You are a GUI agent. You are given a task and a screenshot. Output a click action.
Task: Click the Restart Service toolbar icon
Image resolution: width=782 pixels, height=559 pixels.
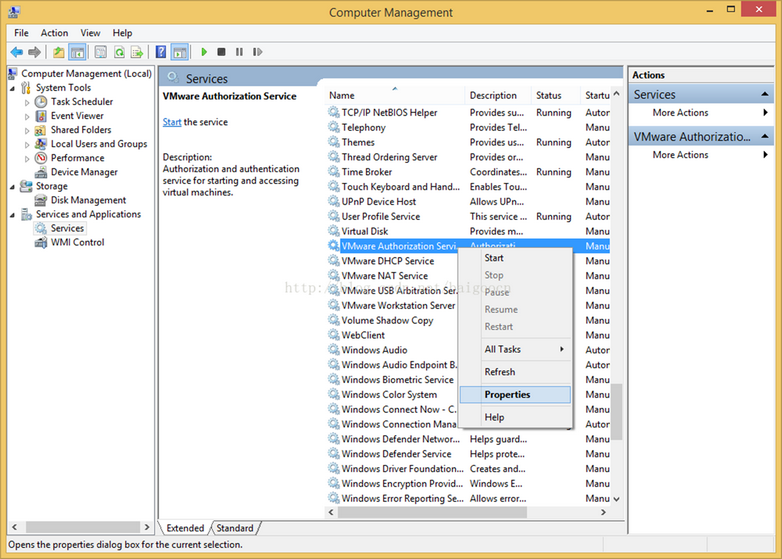coord(257,52)
